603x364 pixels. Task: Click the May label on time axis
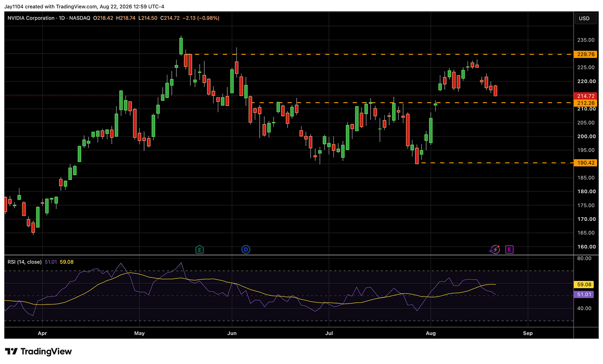(140, 333)
